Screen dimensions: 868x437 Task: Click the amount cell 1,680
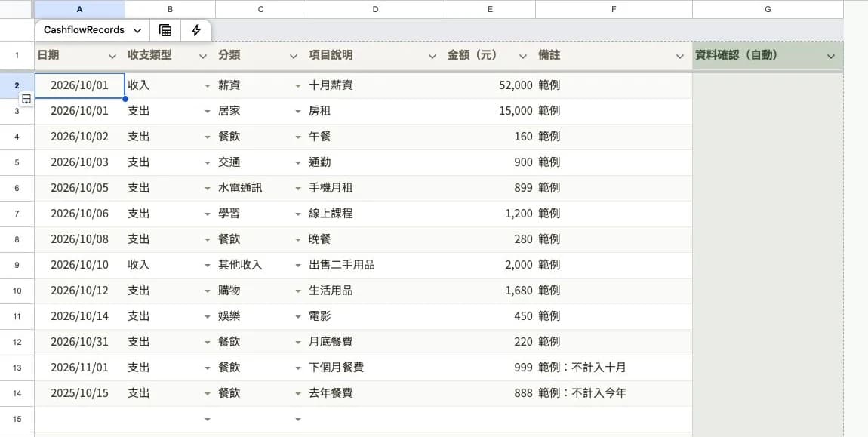pyautogui.click(x=490, y=291)
